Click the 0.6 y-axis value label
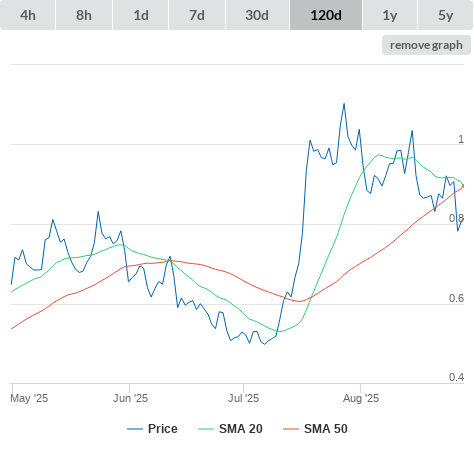 coord(456,298)
